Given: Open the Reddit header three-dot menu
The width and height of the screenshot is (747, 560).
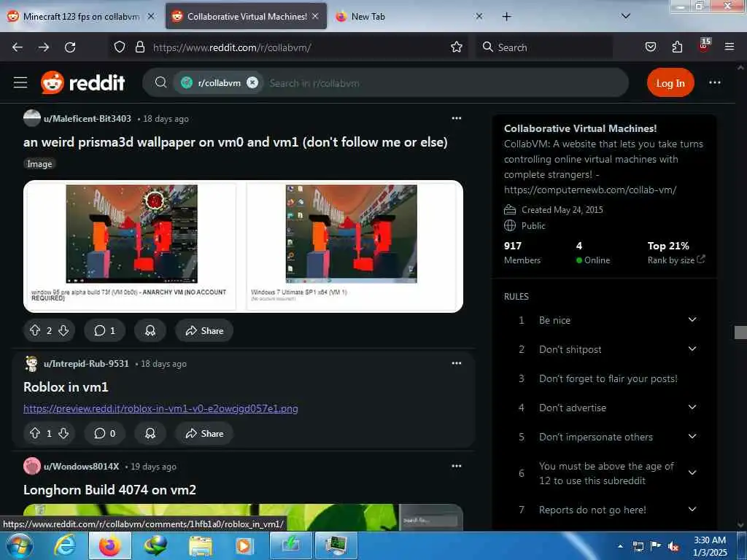Looking at the screenshot, I should tap(715, 83).
